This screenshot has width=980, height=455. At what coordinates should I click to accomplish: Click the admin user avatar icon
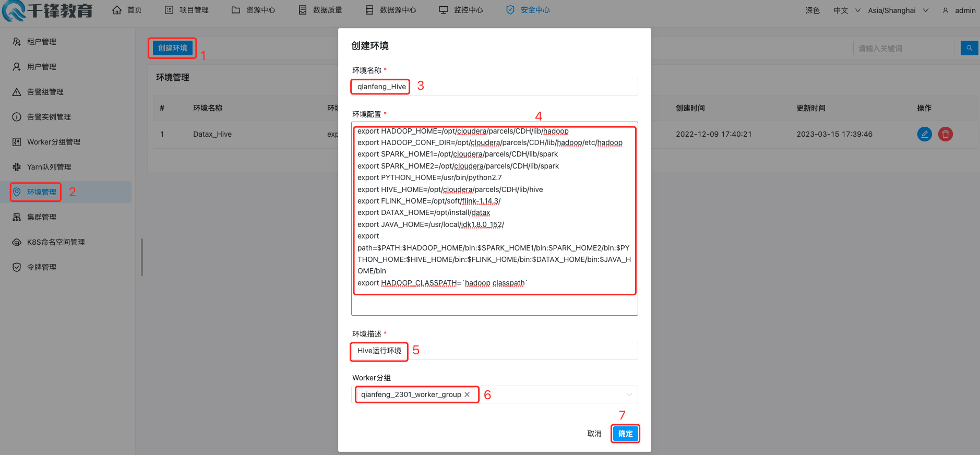946,10
